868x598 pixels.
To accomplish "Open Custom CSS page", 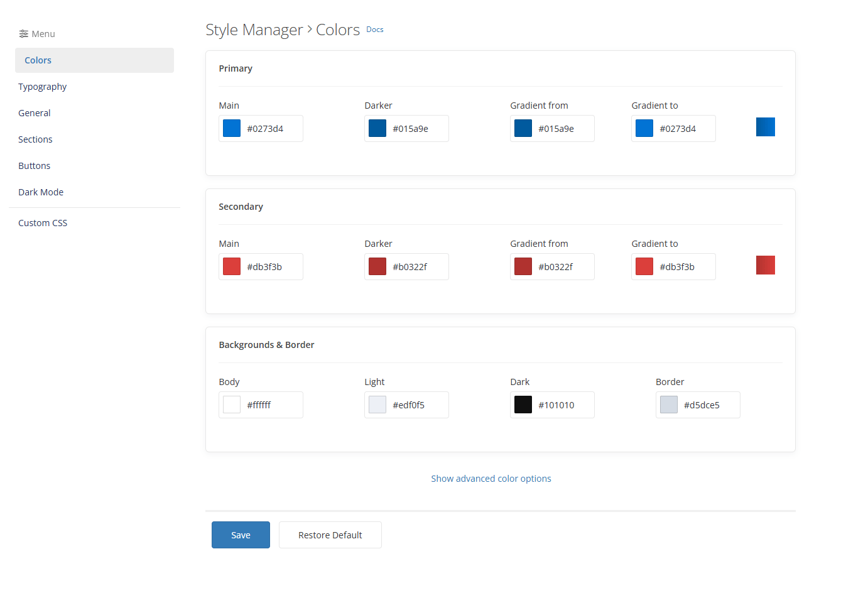I will (x=43, y=223).
